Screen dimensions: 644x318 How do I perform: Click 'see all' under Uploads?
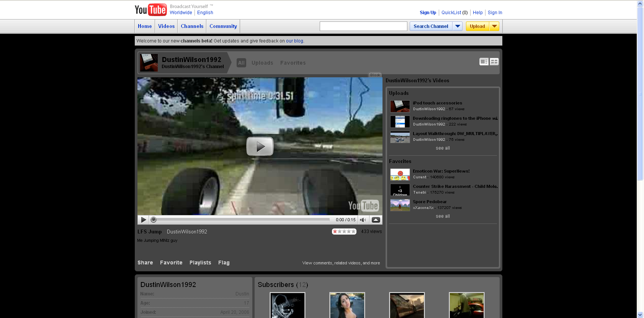coord(443,148)
